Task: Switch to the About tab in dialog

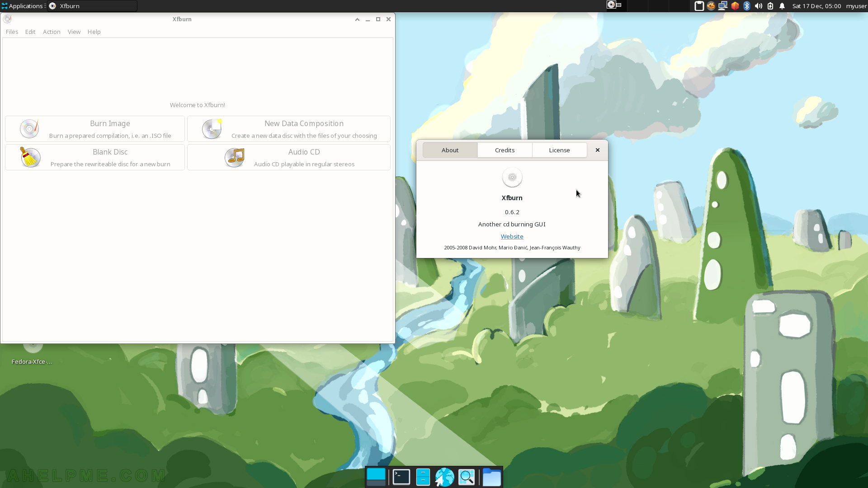Action: (x=450, y=150)
